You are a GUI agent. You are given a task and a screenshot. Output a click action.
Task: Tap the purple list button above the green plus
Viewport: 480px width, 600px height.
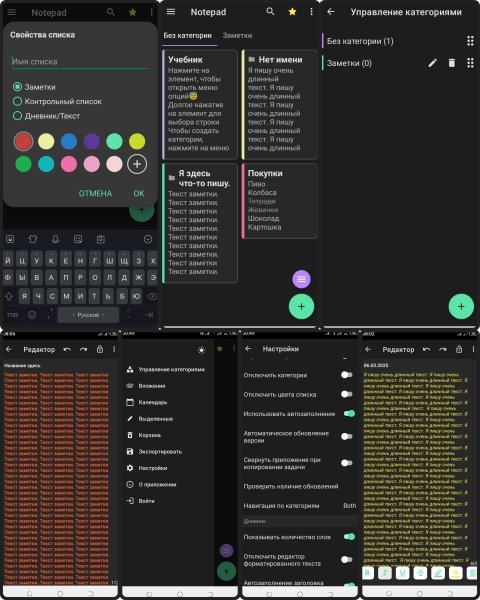coord(301,279)
